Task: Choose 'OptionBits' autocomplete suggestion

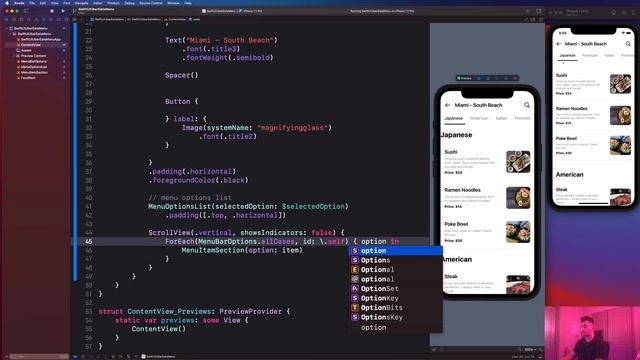Action: pos(396,307)
